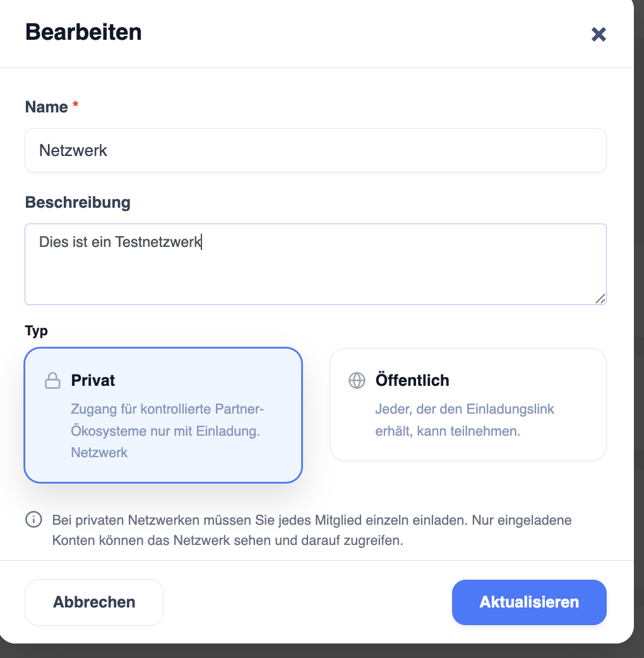Focus the Beschreibung text area

[x=316, y=265]
